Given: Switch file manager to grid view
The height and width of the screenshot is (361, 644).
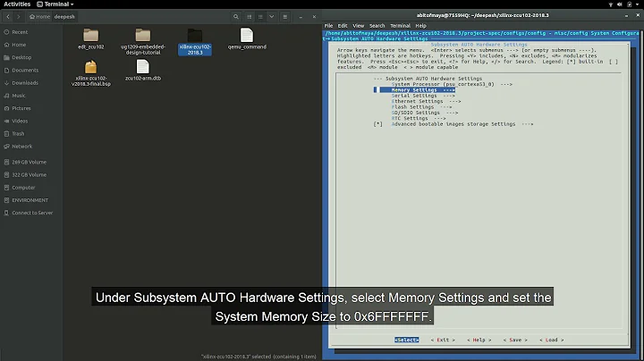Looking at the screenshot, I should (x=250, y=17).
